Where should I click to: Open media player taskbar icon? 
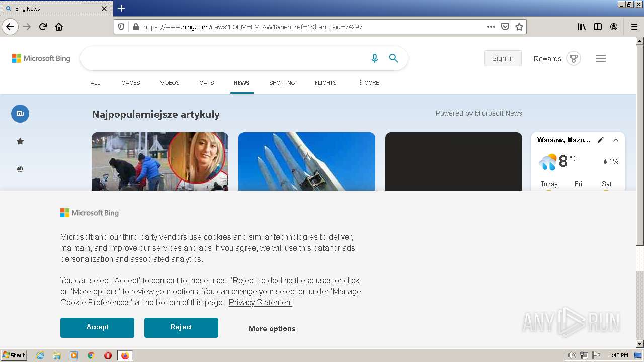74,355
